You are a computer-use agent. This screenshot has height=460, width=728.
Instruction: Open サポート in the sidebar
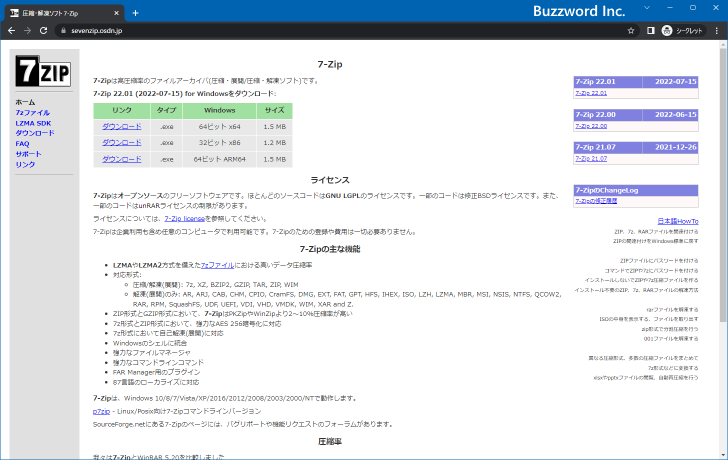click(x=28, y=154)
